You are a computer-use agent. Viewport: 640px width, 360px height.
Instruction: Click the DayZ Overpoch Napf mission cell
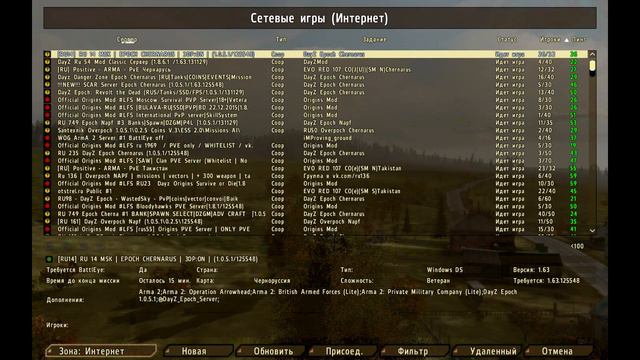332,222
